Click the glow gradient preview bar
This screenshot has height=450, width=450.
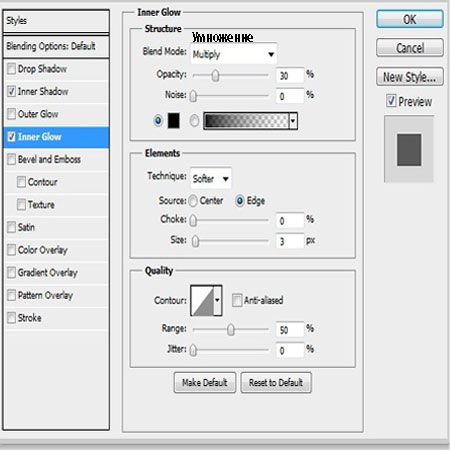tap(246, 121)
